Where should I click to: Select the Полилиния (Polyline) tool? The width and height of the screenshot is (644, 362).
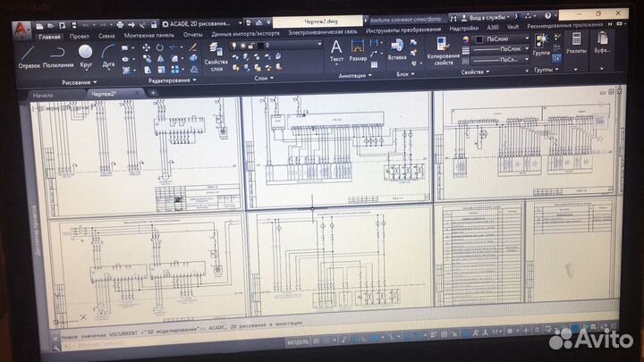pyautogui.click(x=57, y=55)
